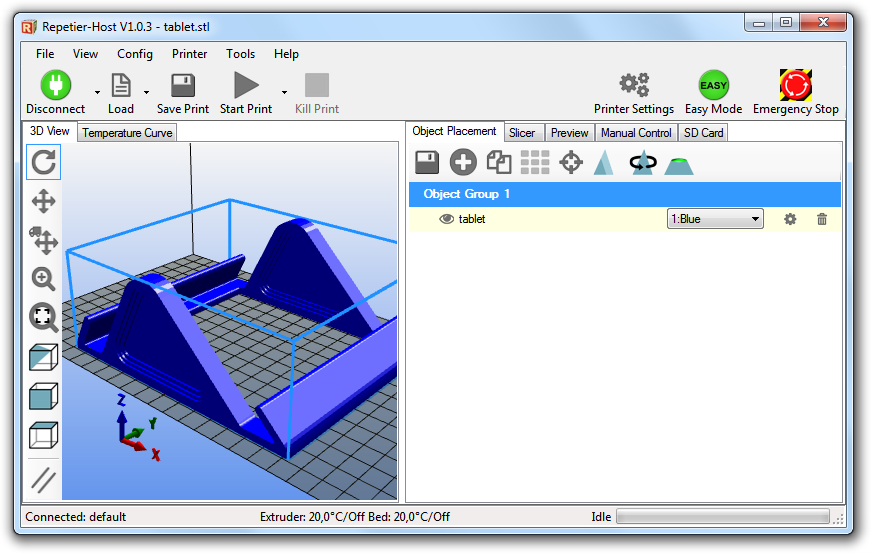Open Printer Settings

tap(634, 93)
